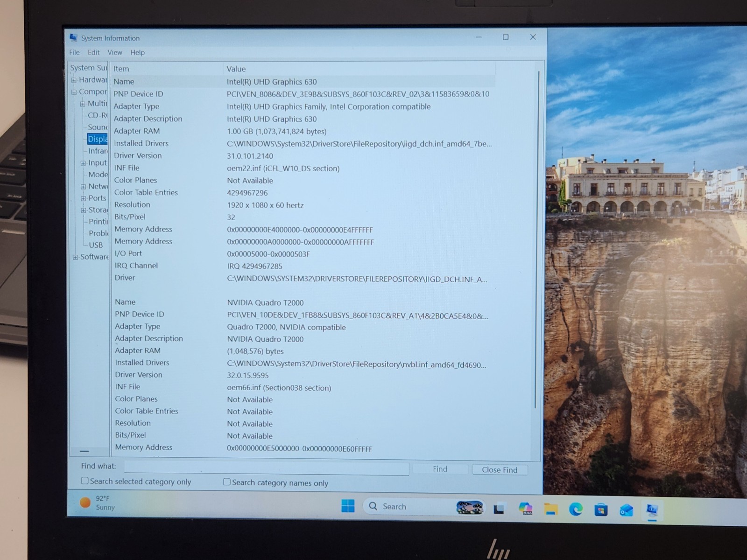Click the 1920 x 1080 x 60 hertz value
The height and width of the screenshot is (560, 747).
point(265,205)
